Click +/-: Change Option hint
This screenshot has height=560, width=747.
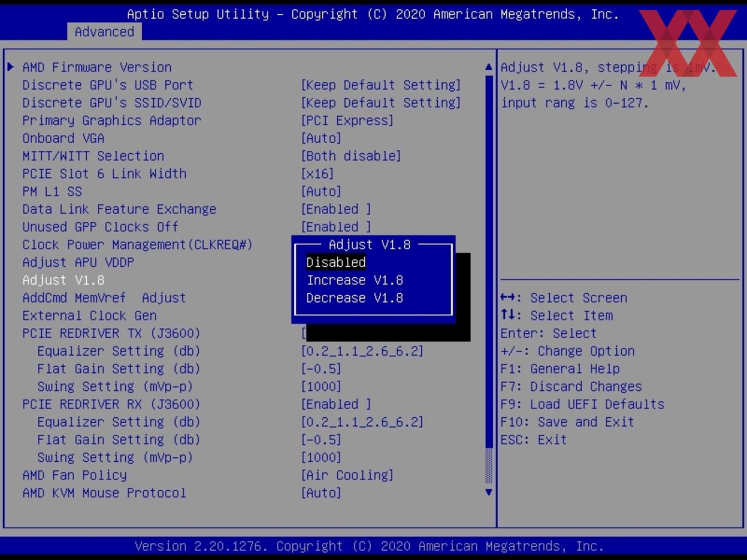point(567,351)
